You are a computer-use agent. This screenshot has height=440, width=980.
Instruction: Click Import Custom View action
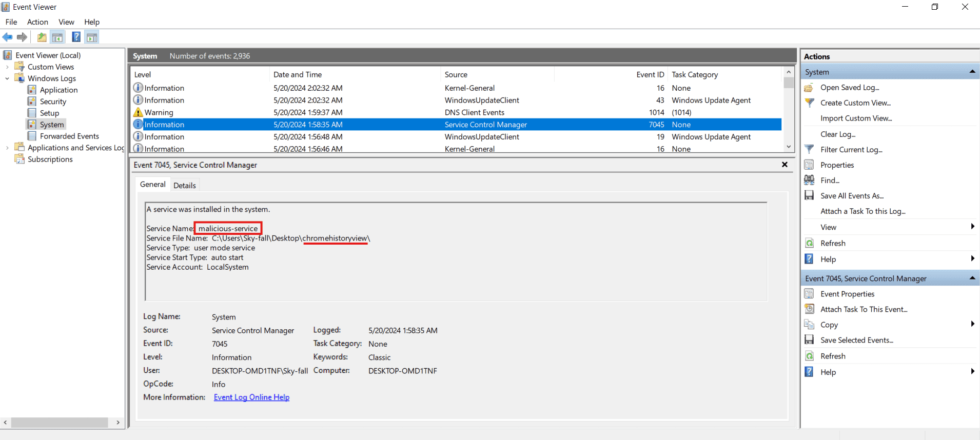(856, 118)
